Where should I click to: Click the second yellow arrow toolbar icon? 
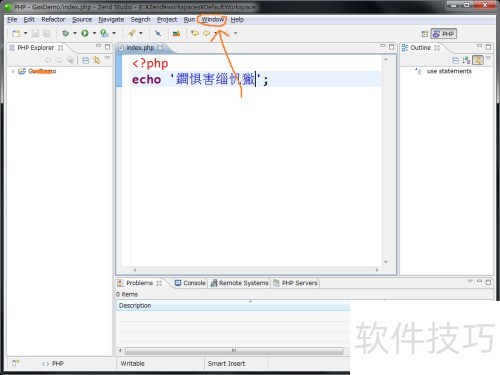tap(207, 33)
